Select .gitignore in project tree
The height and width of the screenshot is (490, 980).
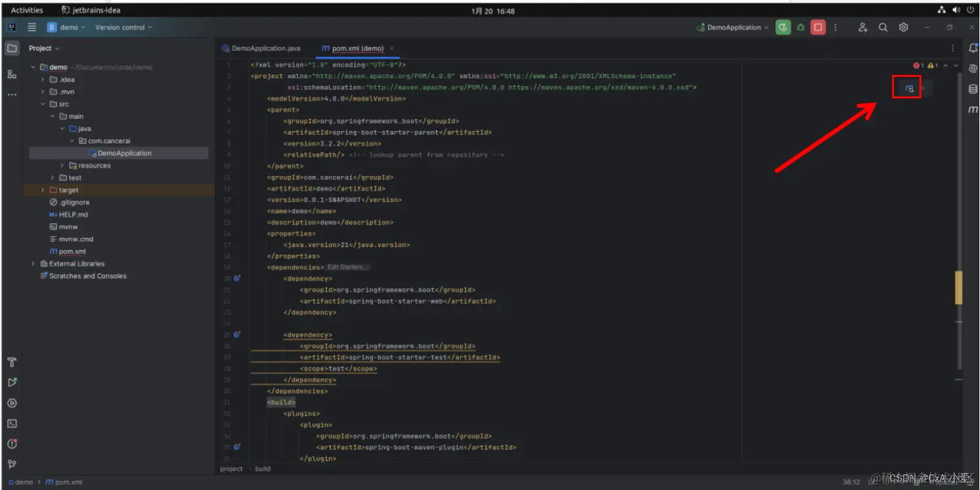[x=68, y=203]
